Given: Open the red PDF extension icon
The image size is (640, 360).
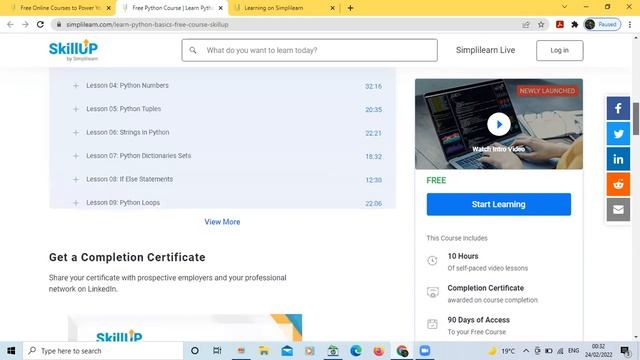Looking at the screenshot, I should click(560, 24).
